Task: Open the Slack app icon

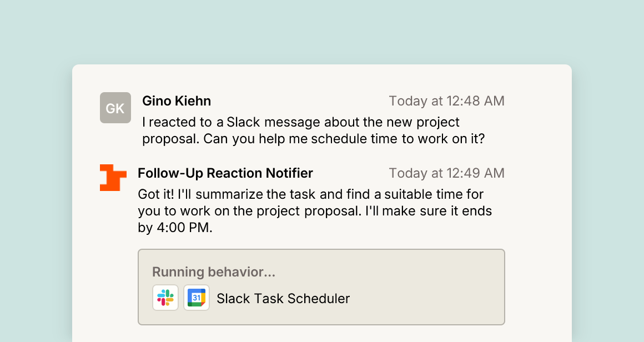Action: [x=165, y=298]
